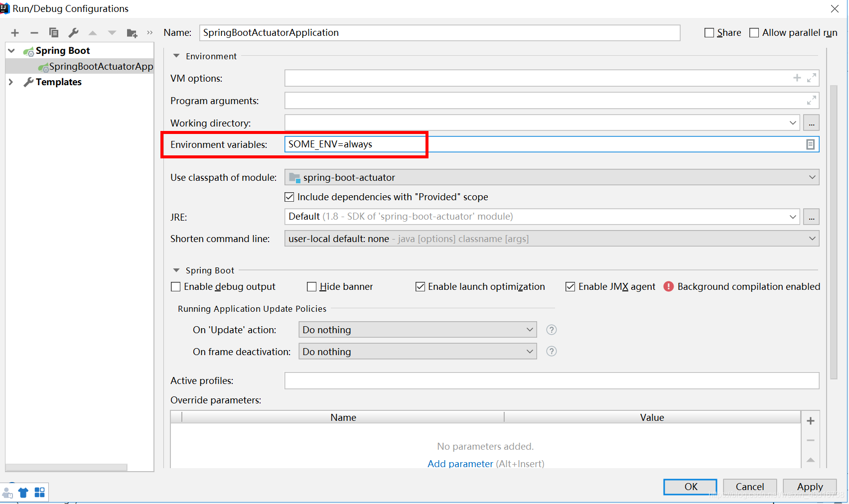The image size is (849, 504).
Task: Click the Cancel button
Action: pos(750,487)
